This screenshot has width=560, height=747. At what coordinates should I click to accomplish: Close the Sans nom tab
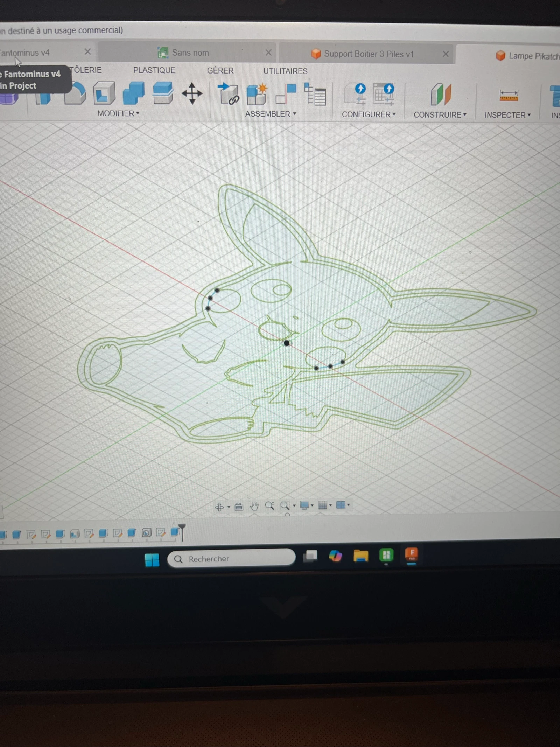pos(268,53)
